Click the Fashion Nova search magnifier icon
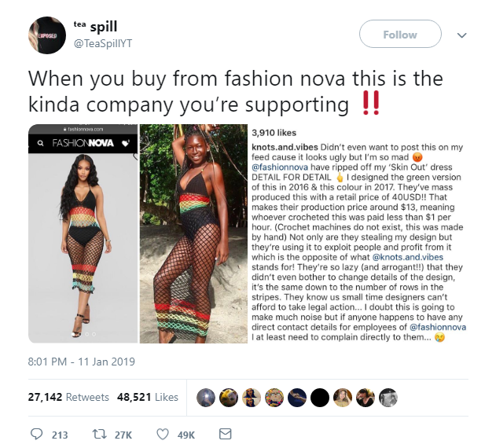 [x=41, y=143]
